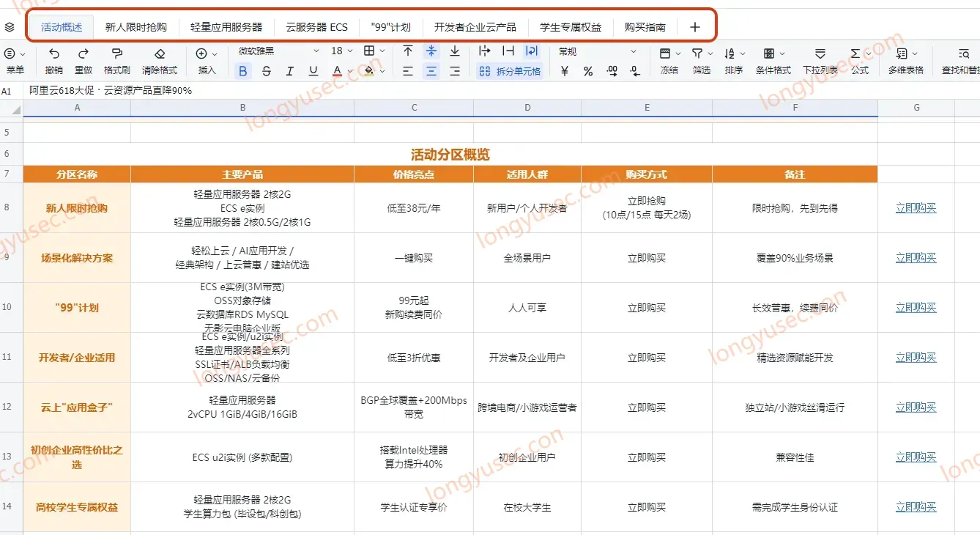Click 立即购买 link in "99"计划 row
Image resolution: width=980 pixels, height=535 pixels.
point(916,308)
